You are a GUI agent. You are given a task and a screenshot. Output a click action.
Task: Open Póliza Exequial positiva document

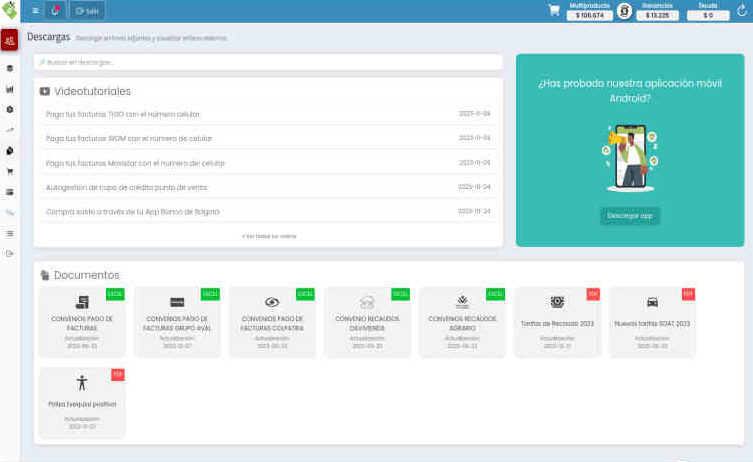pos(82,402)
